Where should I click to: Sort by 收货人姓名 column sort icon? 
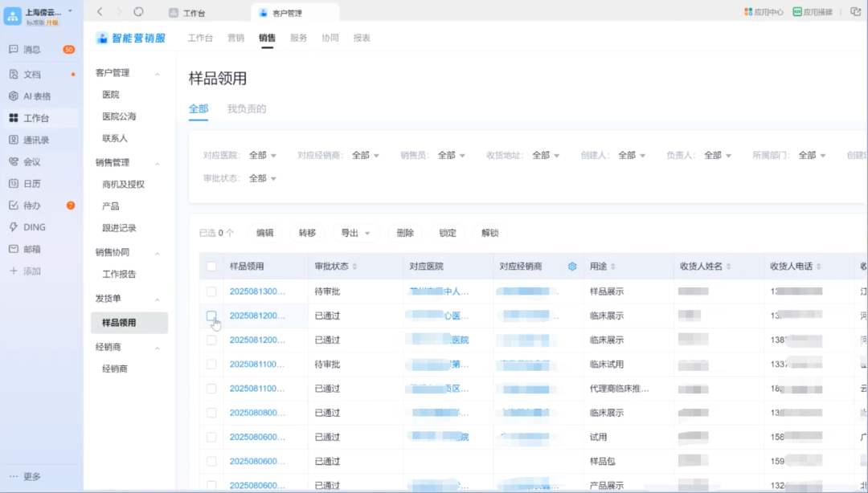tap(728, 266)
